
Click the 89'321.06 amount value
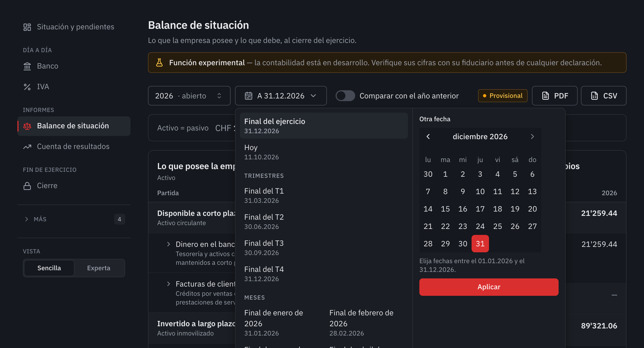(599, 326)
